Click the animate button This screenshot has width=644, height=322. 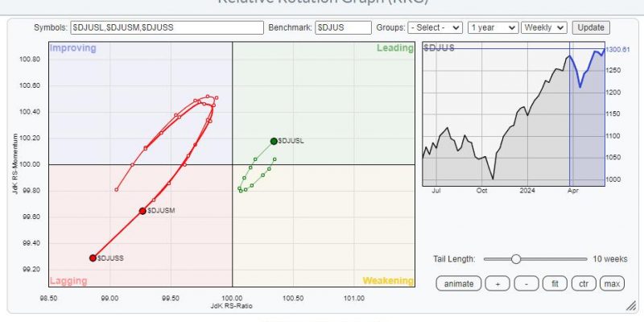[x=458, y=283]
